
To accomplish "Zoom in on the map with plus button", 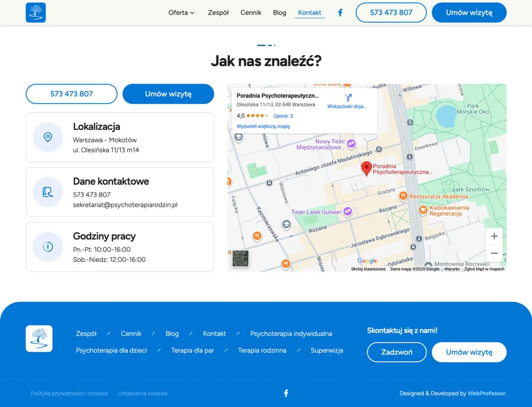I will pos(494,236).
